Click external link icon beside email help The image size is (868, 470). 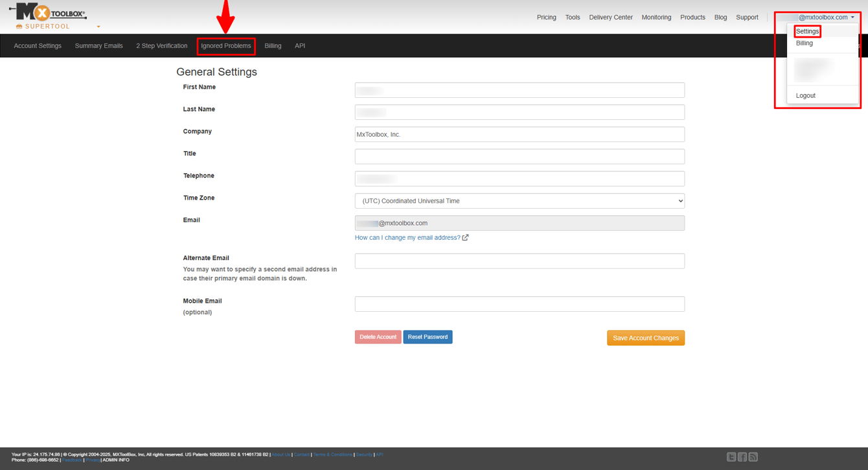coord(465,238)
